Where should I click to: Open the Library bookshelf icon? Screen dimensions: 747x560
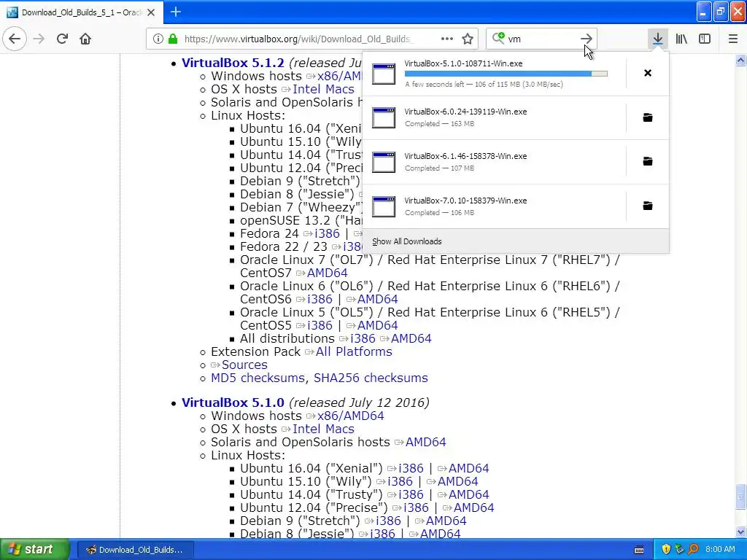click(x=681, y=39)
